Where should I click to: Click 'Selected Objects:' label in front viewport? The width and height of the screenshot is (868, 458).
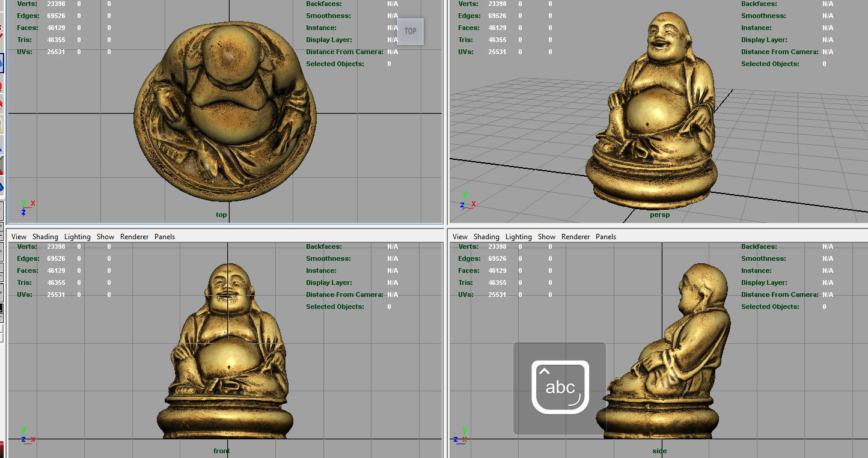tap(335, 307)
